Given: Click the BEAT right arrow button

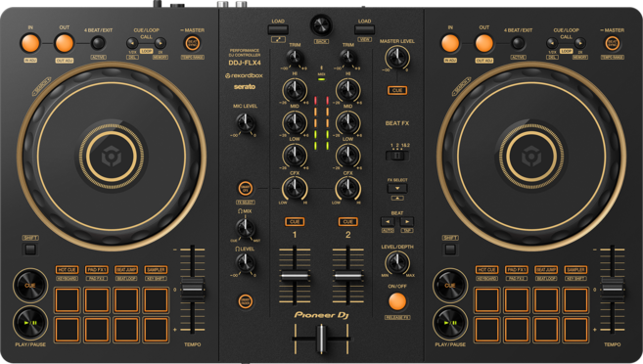Looking at the screenshot, I should coord(406,222).
